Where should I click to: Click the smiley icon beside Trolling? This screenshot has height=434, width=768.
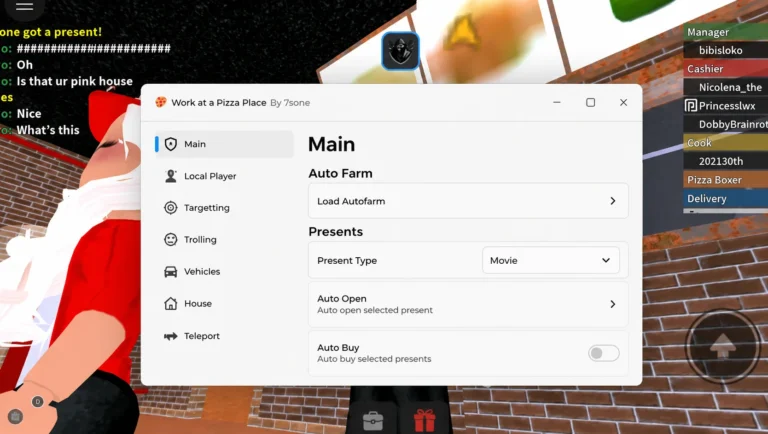[x=170, y=240]
